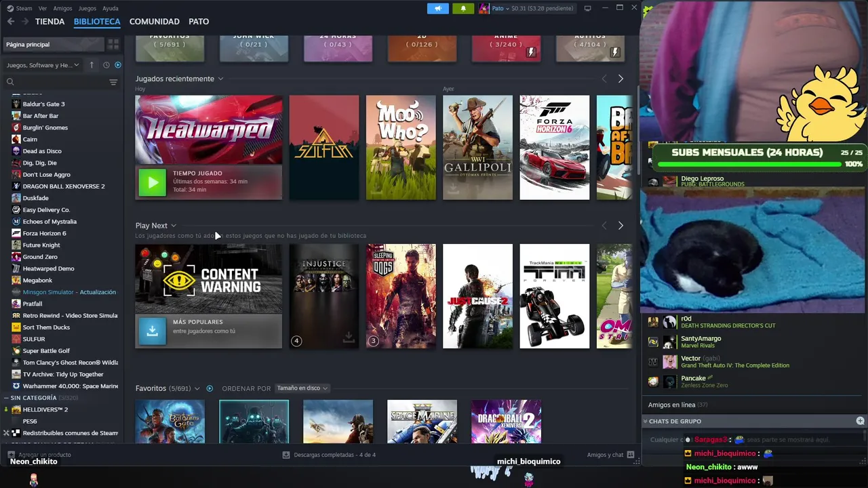Open the green notifications bell

pyautogui.click(x=463, y=8)
